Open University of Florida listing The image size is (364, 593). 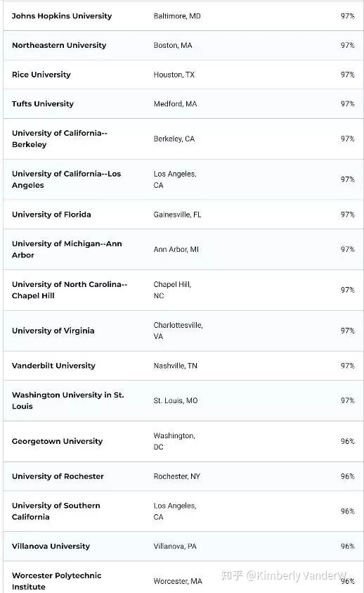pyautogui.click(x=51, y=215)
